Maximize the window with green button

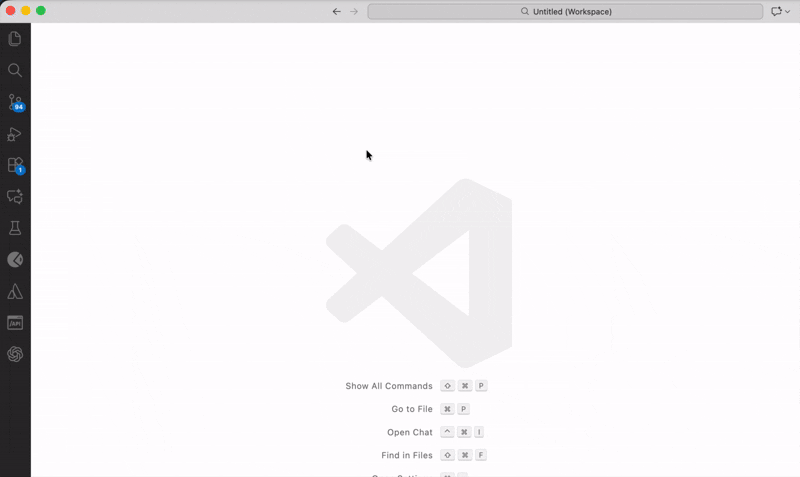(41, 11)
